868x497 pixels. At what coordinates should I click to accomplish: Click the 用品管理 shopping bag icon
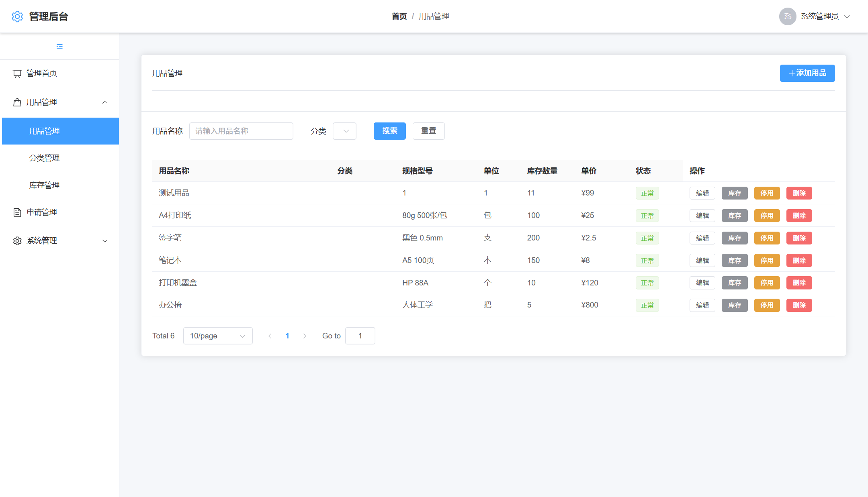click(x=17, y=102)
